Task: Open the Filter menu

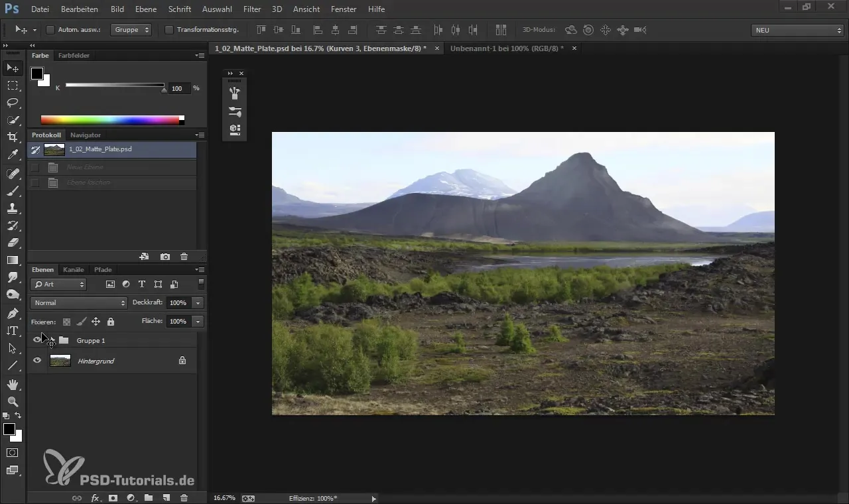Action: (x=251, y=9)
